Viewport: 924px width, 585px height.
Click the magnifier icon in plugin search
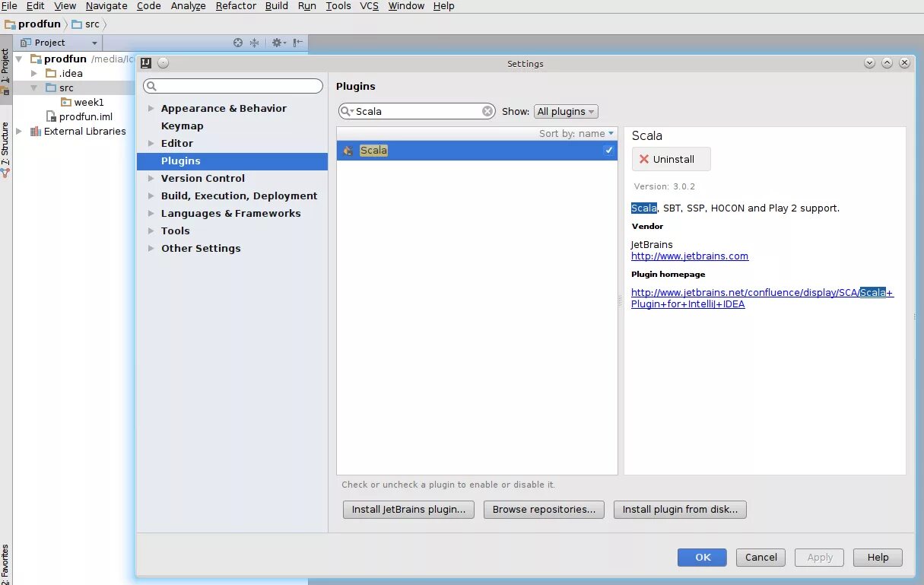click(x=347, y=111)
